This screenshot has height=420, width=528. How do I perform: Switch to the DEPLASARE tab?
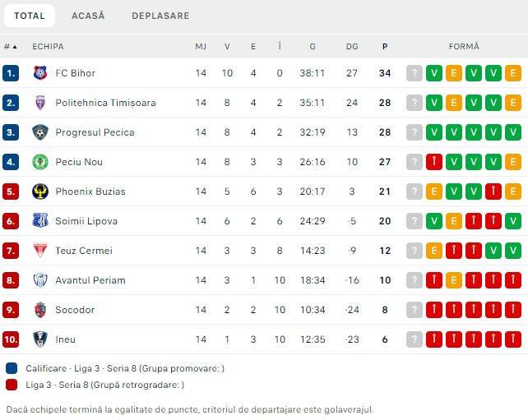(x=160, y=16)
